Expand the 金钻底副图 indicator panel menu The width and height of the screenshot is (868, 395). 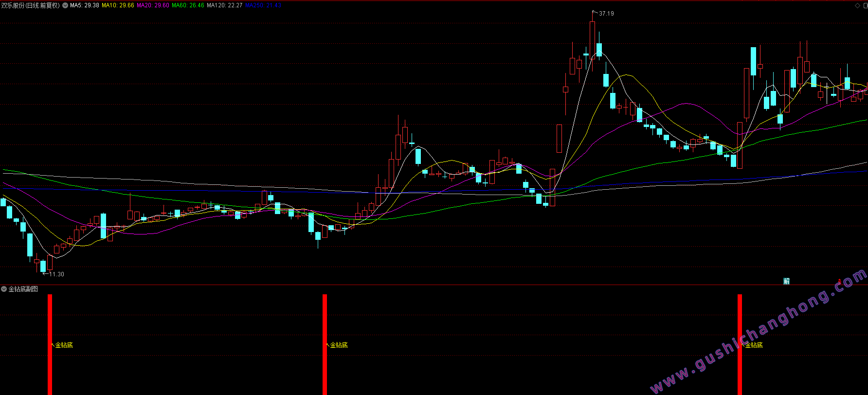click(x=4, y=289)
